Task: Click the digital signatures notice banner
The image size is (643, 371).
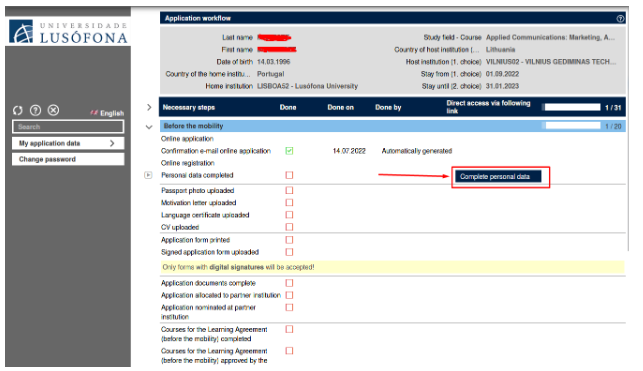Action: point(392,267)
